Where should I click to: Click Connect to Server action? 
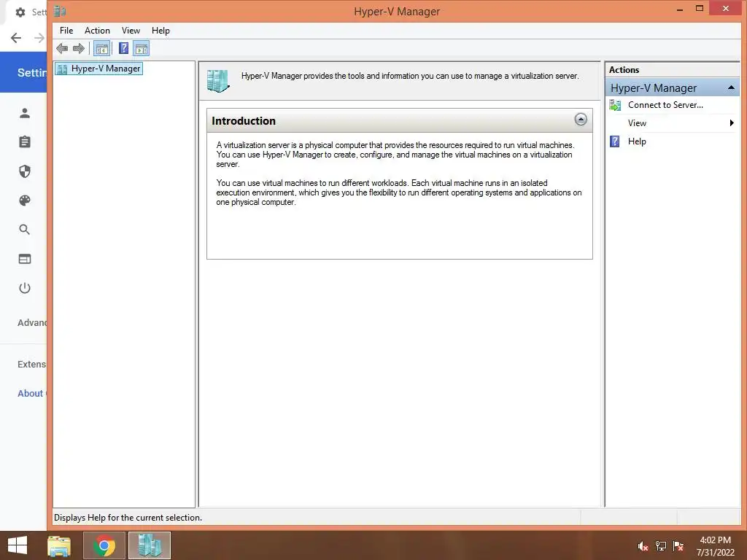665,105
